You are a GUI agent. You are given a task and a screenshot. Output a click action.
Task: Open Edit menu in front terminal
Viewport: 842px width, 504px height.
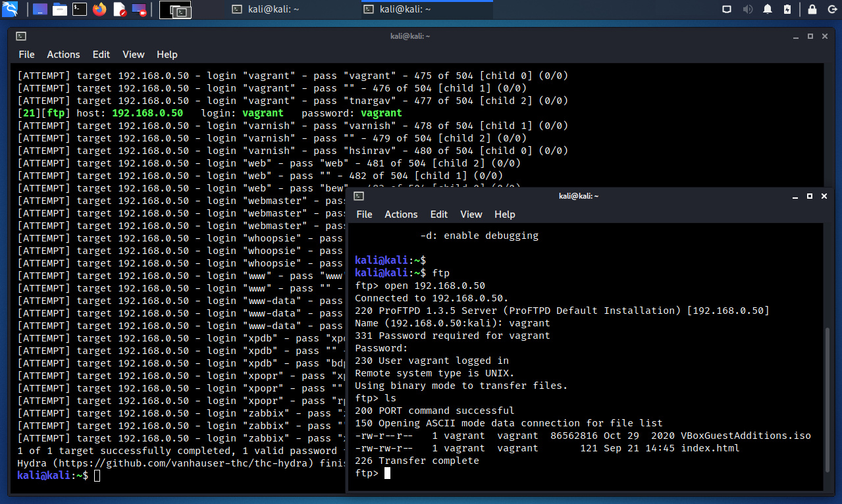coord(438,214)
